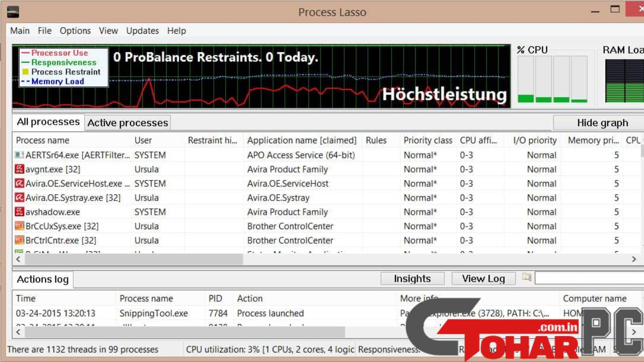Sort by the Restraint history column header
The height and width of the screenshot is (362, 644).
[213, 140]
